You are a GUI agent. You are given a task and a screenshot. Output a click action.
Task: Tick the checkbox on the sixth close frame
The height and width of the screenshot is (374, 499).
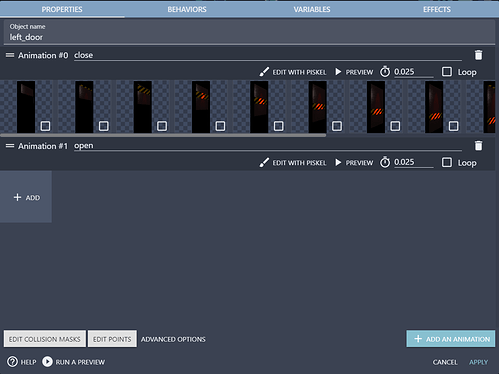pyautogui.click(x=337, y=126)
